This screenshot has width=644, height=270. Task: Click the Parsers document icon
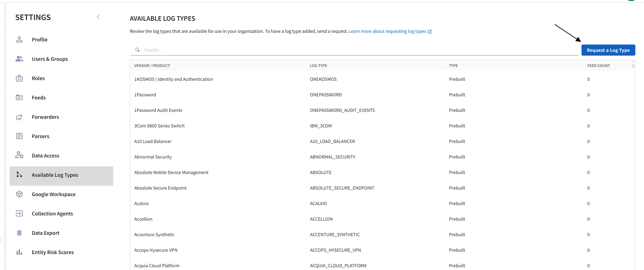[19, 136]
